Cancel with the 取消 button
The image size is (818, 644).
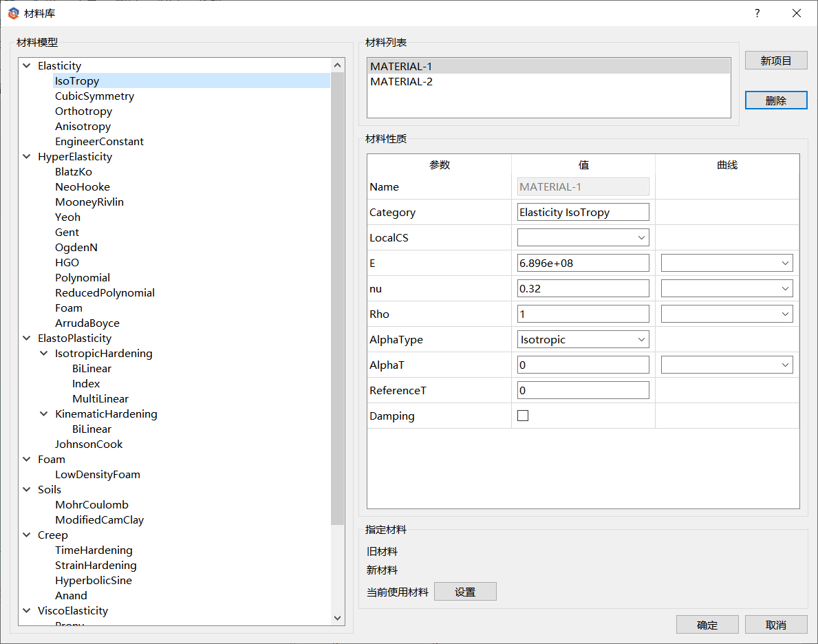pos(776,625)
